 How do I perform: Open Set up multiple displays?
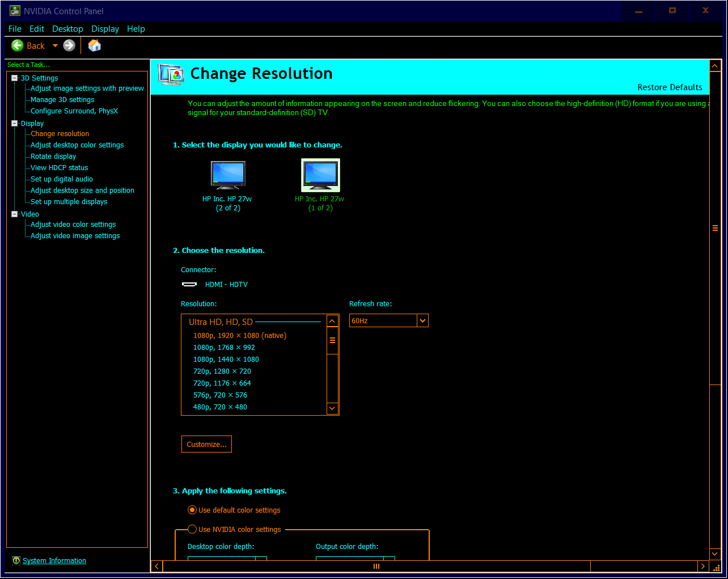69,202
